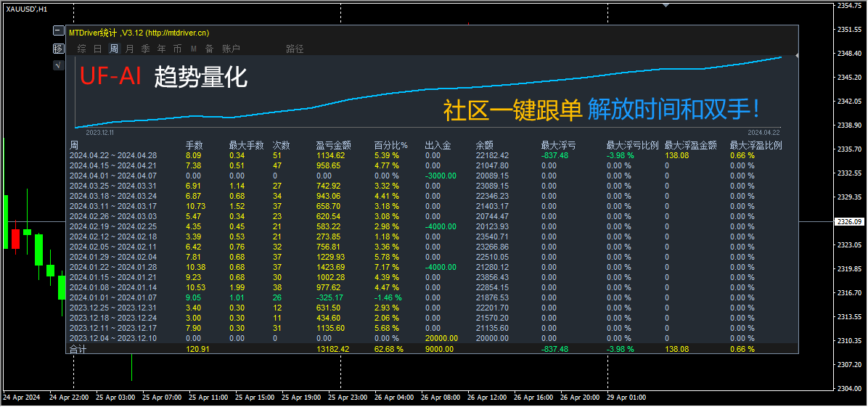Viewport: 868px width, 407px height.
Task: Click the 路径 path button
Action: coord(295,49)
